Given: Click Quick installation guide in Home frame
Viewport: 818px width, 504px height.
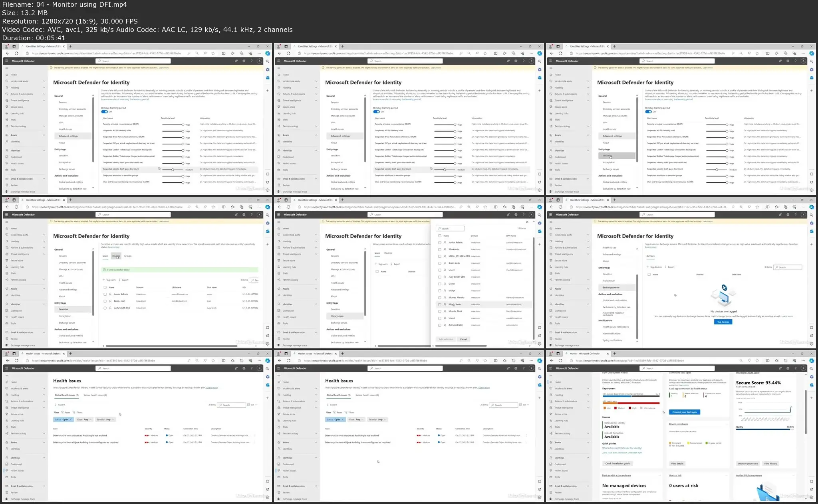Looking at the screenshot, I should 617,464.
